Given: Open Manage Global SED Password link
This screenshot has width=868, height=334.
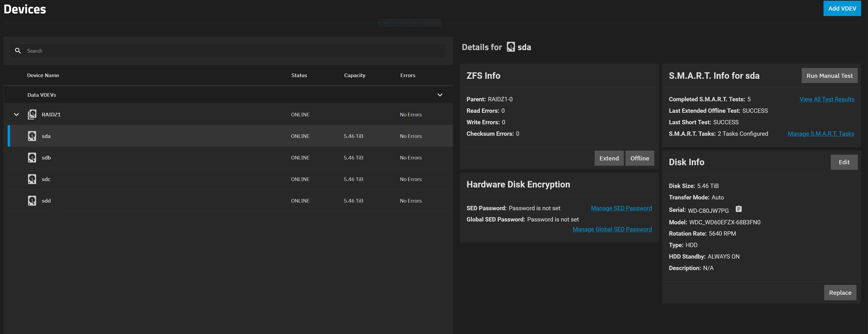Looking at the screenshot, I should click(612, 229).
